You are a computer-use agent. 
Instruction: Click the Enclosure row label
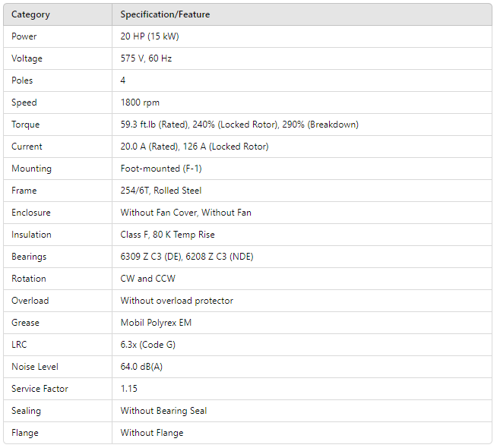pos(31,213)
